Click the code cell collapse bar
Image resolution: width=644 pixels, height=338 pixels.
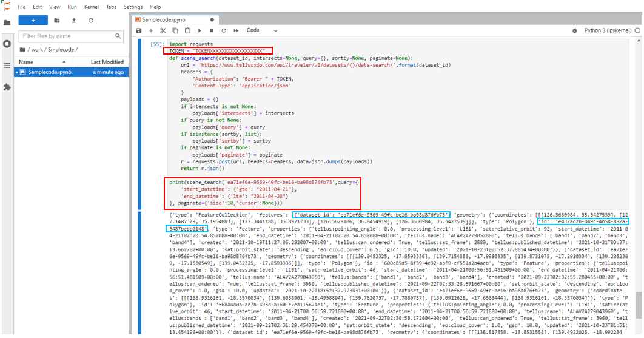pos(139,124)
